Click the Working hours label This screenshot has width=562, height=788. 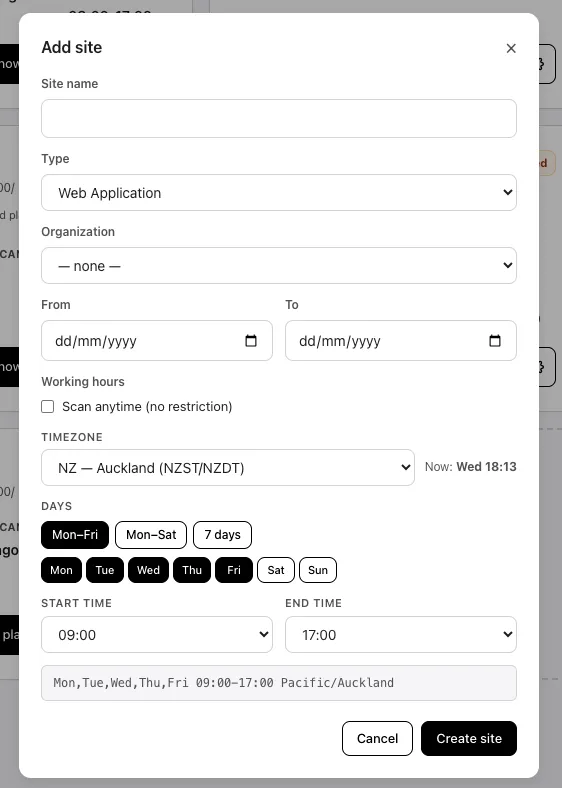(83, 381)
